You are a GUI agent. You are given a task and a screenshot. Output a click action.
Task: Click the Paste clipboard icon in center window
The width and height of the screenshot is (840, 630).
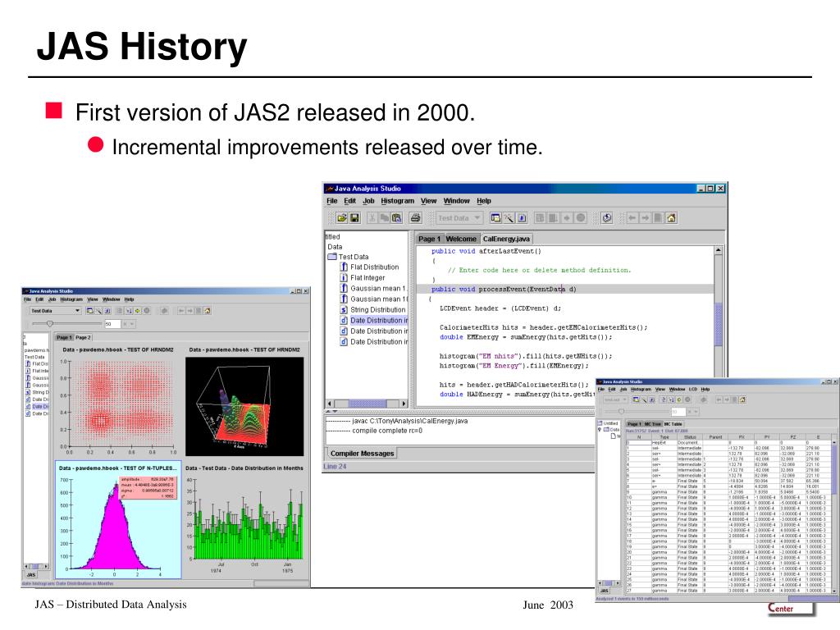point(396,218)
